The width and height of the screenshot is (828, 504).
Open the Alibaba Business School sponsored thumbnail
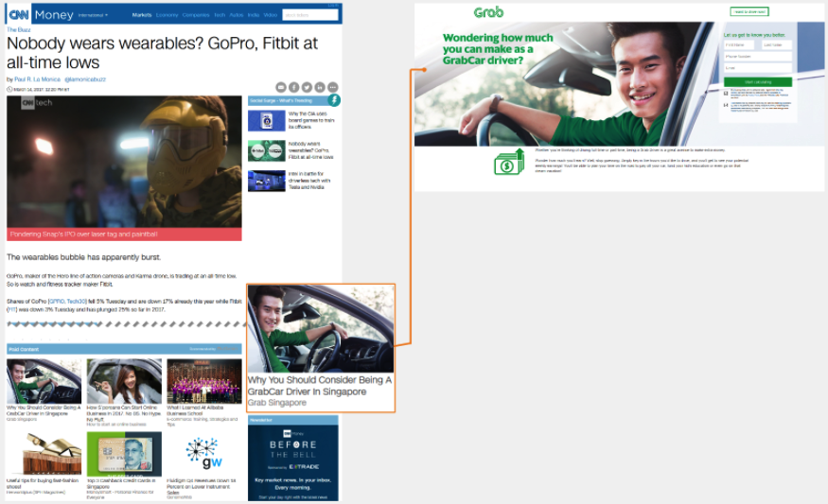tap(204, 381)
